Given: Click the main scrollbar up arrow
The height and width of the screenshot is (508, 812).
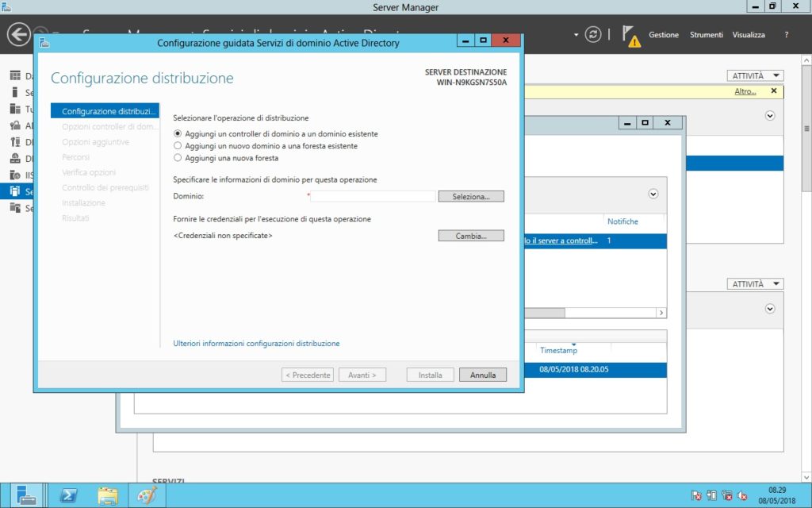Looking at the screenshot, I should click(806, 60).
